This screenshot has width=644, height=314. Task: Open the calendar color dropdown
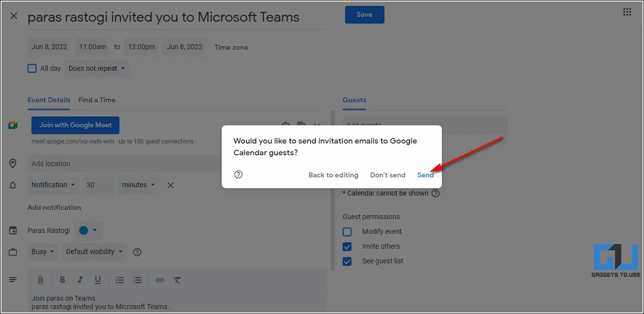coord(89,230)
